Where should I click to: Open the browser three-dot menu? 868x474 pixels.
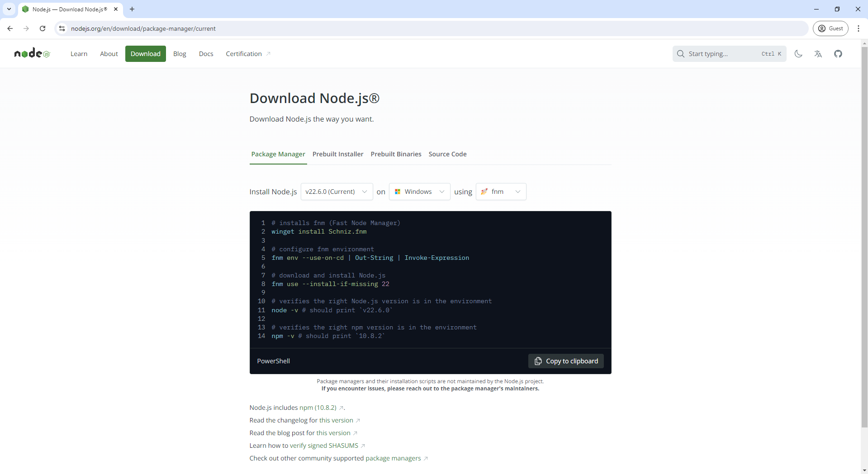click(x=858, y=28)
